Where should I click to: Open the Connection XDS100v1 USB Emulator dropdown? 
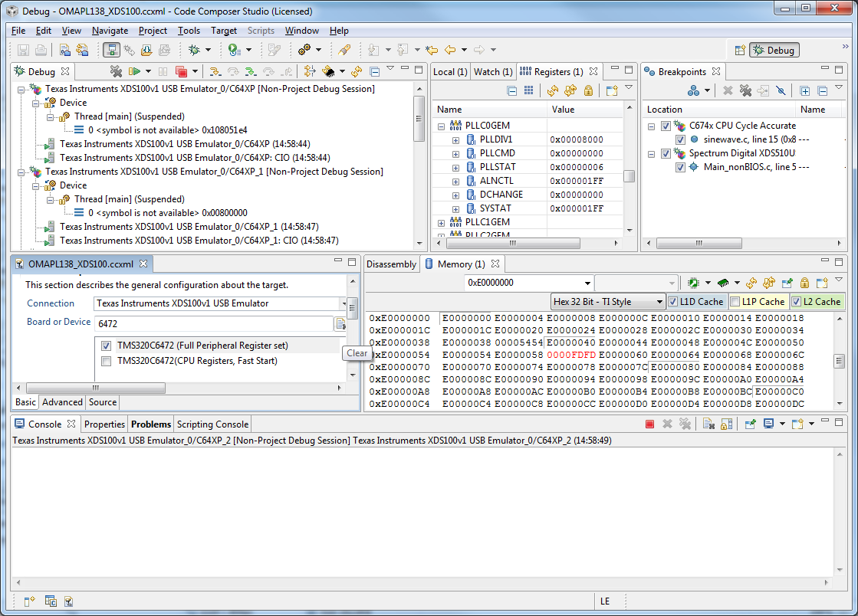tap(344, 303)
